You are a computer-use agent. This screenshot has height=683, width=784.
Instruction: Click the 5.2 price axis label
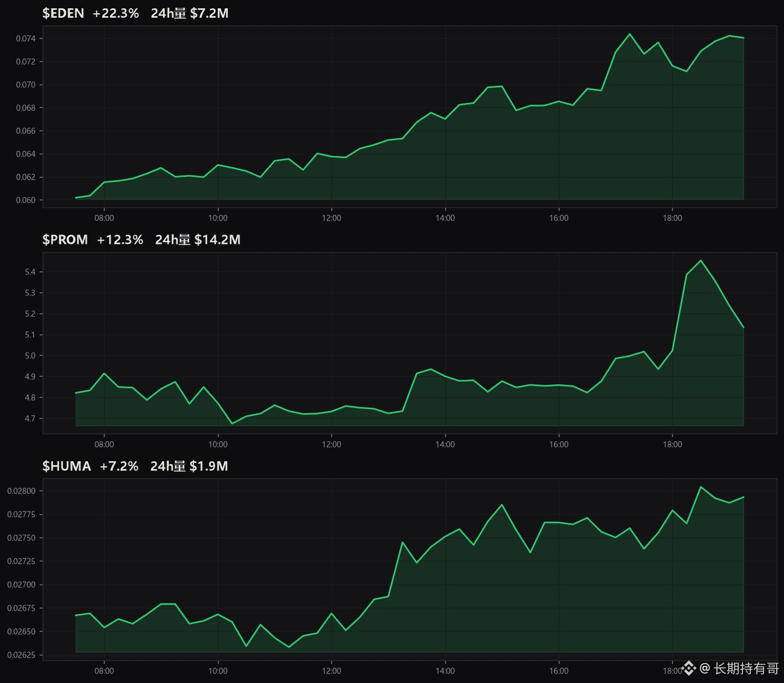pyautogui.click(x=30, y=314)
